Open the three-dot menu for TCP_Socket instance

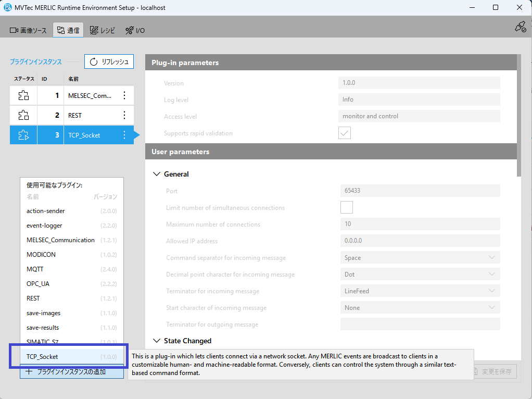pos(124,135)
